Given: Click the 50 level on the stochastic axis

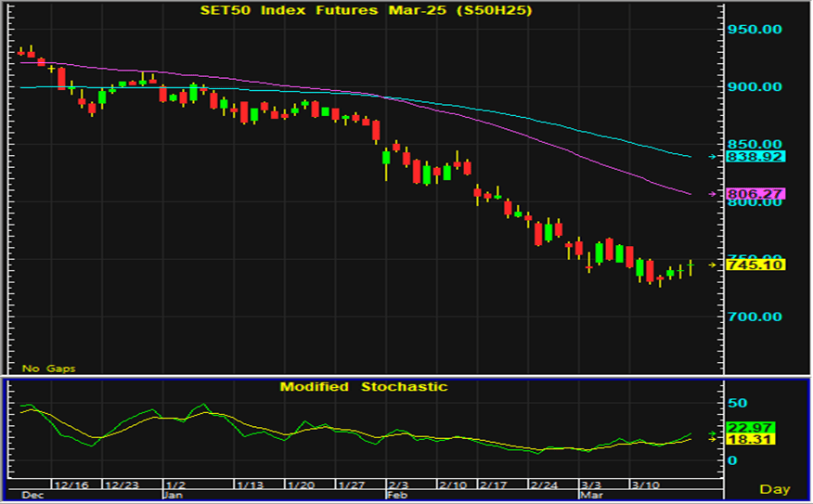Looking at the screenshot, I should coord(736,404).
